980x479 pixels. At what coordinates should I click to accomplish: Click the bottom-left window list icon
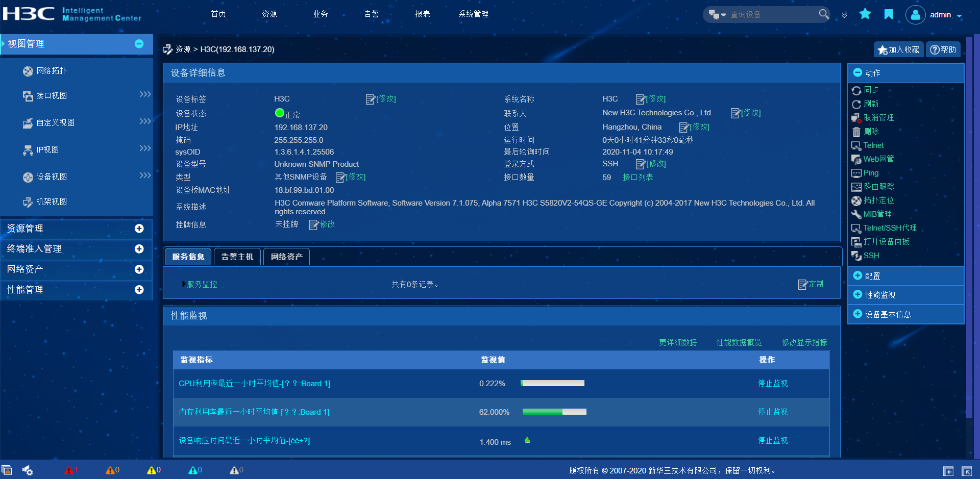7,470
